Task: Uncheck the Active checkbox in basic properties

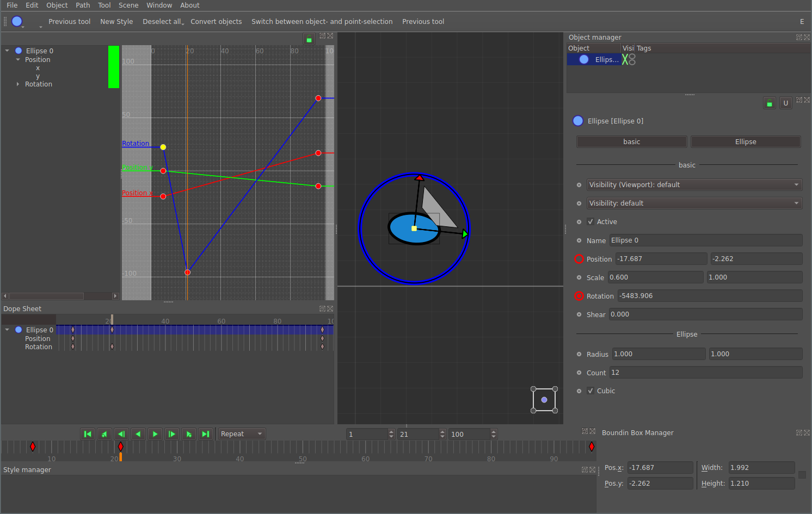Action: click(x=590, y=221)
